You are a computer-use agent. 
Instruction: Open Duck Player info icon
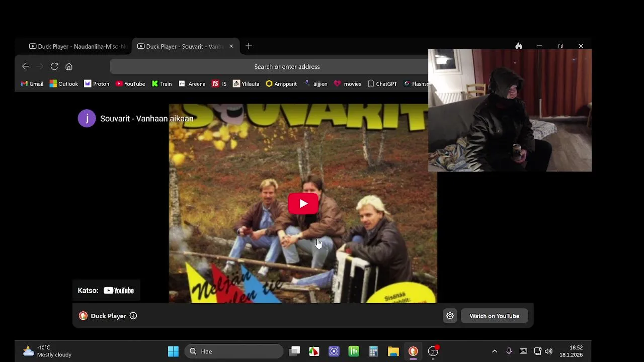[x=133, y=316]
